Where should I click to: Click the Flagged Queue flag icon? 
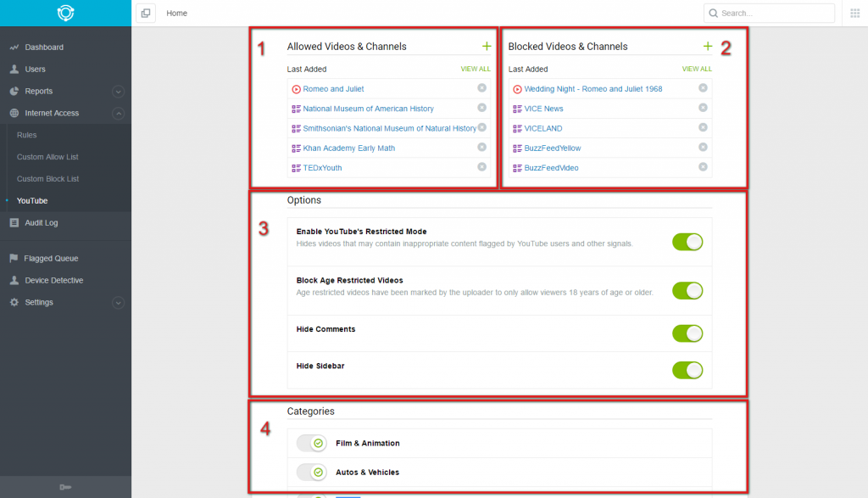(x=14, y=258)
